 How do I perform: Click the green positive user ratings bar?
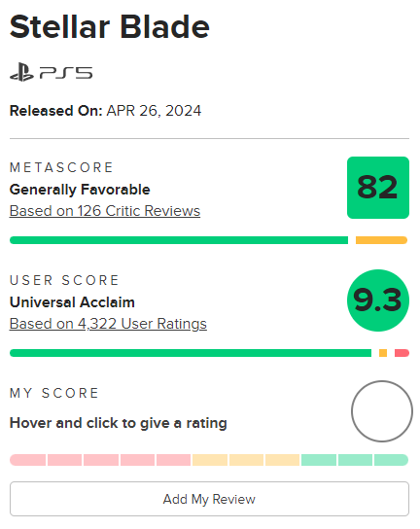(x=191, y=353)
